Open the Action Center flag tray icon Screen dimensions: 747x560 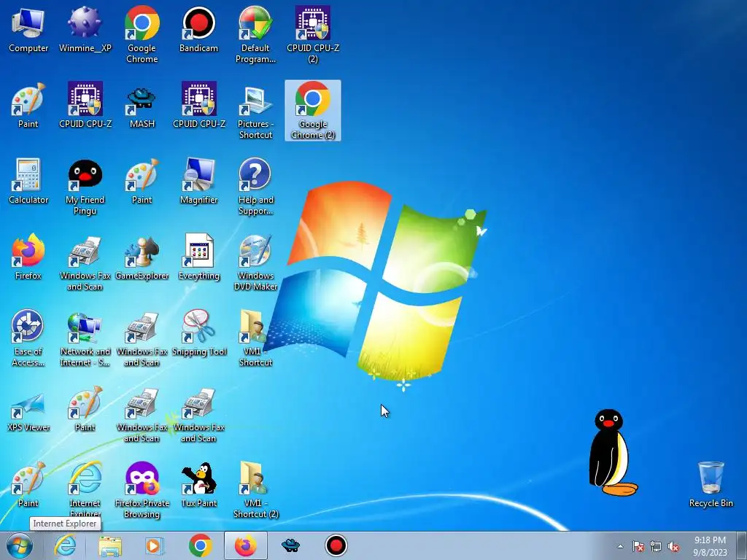click(x=638, y=546)
